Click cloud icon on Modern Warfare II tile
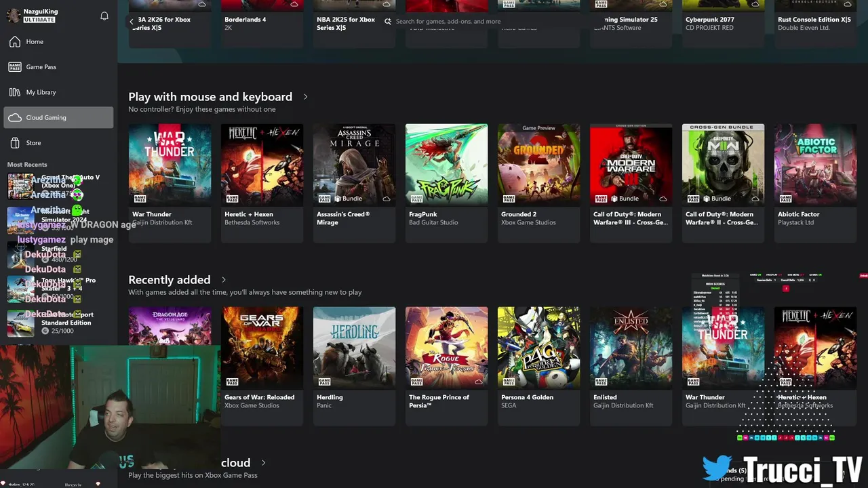This screenshot has width=868, height=488. coord(755,199)
